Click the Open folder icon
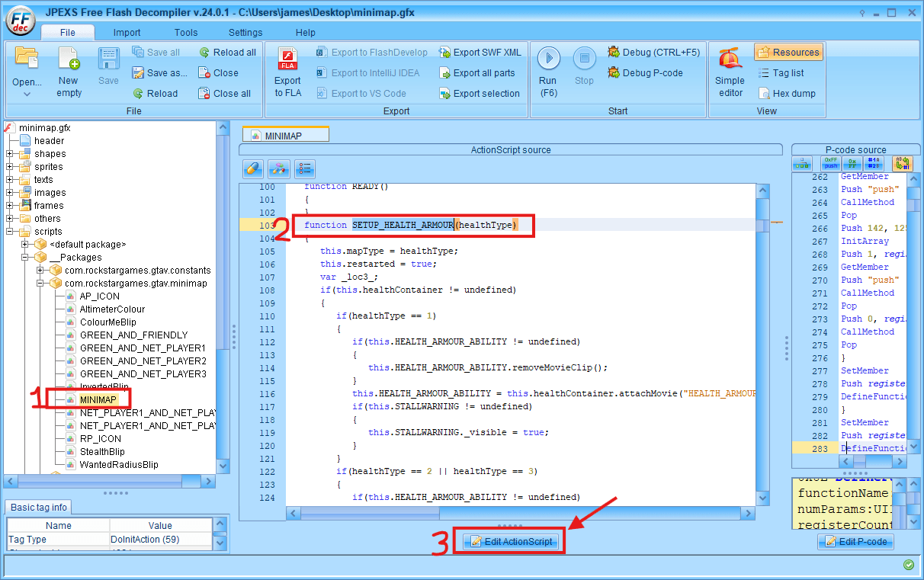Image resolution: width=924 pixels, height=580 pixels. point(27,58)
